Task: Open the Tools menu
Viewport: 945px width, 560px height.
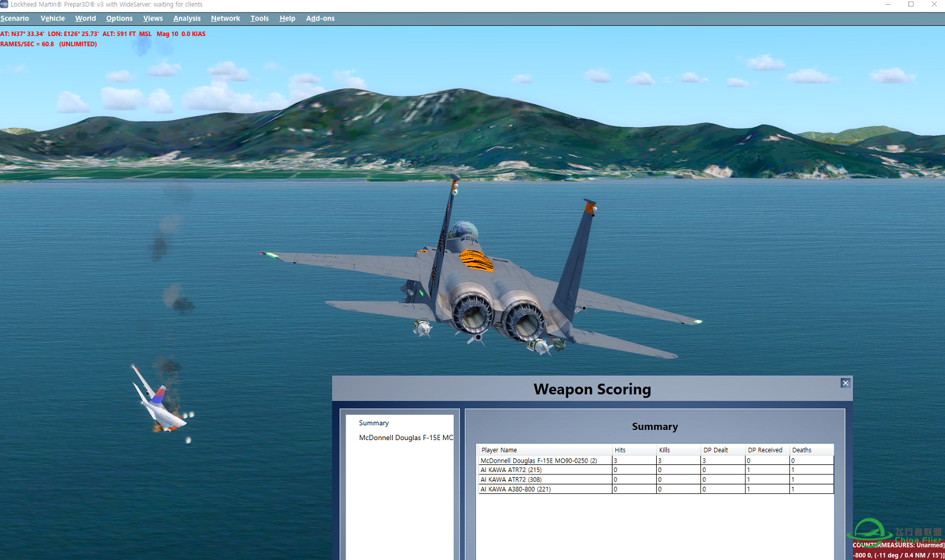Action: 259,18
